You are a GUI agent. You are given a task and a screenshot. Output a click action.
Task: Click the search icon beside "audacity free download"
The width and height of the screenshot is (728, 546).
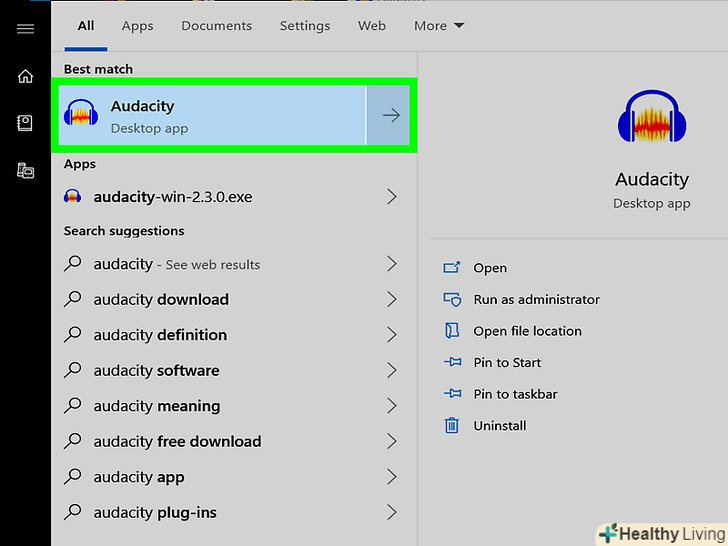pos(72,441)
